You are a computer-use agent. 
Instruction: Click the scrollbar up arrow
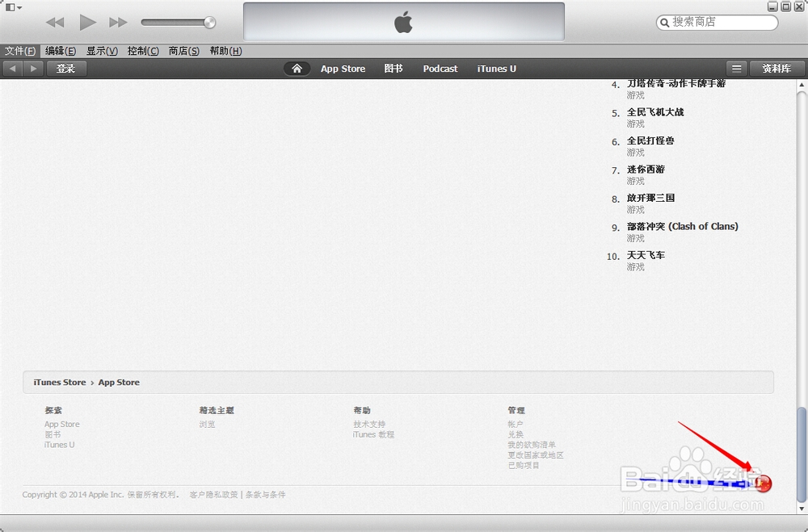coord(802,85)
